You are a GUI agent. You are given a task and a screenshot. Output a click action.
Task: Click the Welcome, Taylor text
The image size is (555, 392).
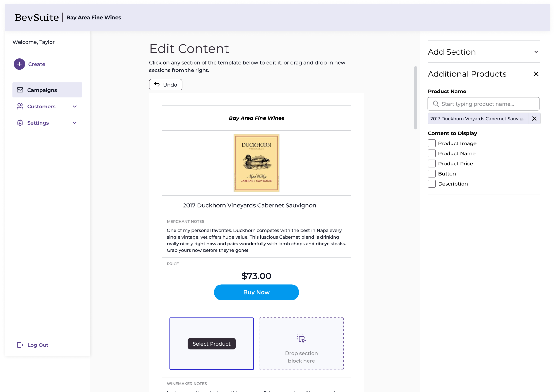pos(34,42)
